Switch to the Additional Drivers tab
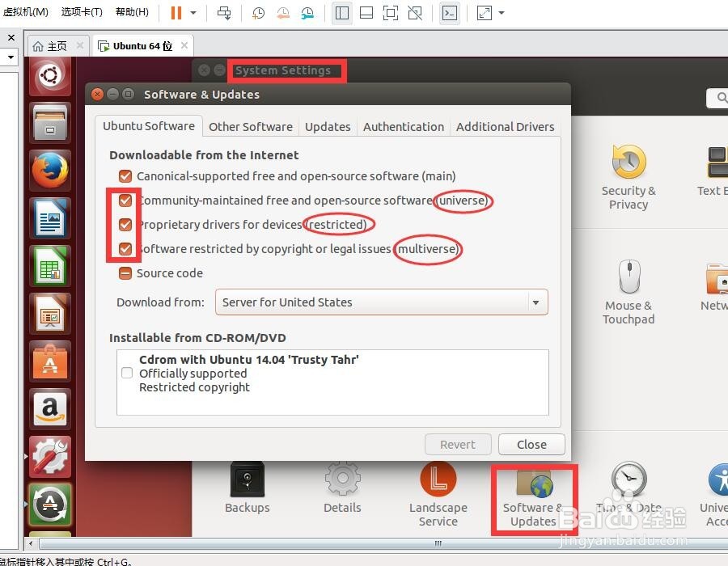The image size is (728, 566). (x=505, y=127)
